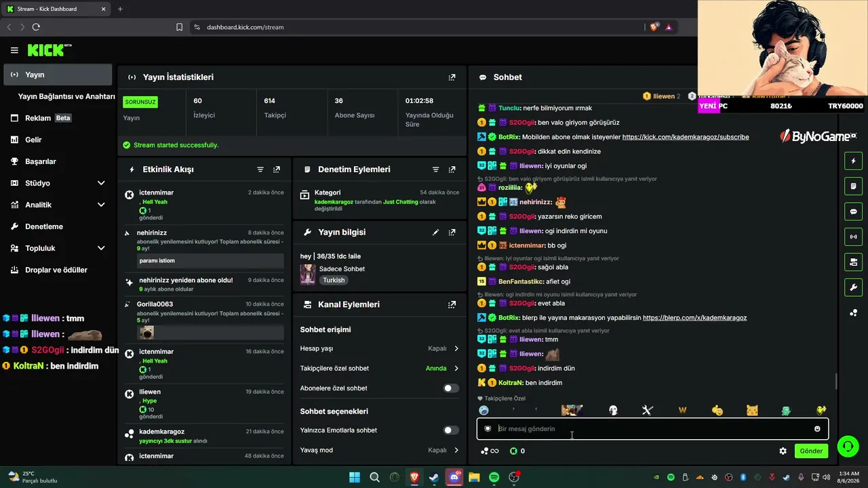Image resolution: width=868 pixels, height=488 pixels.
Task: Toggle moderation actions via the document sidebar icon
Action: tap(853, 186)
